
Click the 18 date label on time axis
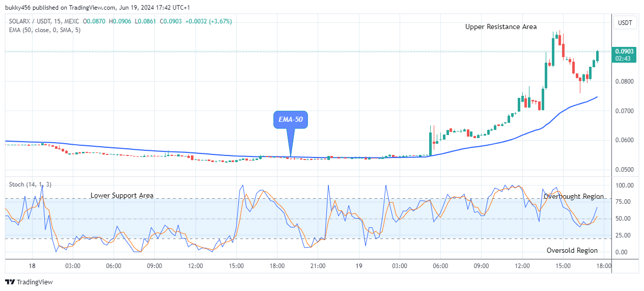click(32, 266)
